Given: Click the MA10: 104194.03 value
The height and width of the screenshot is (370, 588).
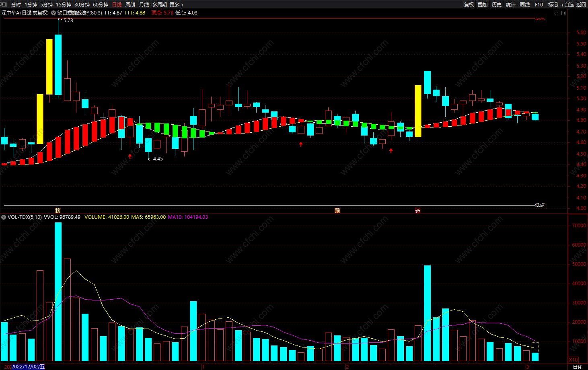Looking at the screenshot, I should [x=188, y=217].
